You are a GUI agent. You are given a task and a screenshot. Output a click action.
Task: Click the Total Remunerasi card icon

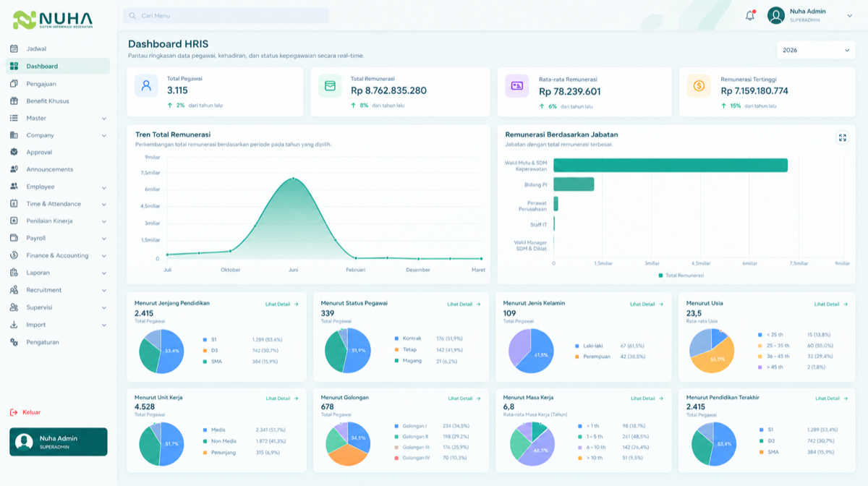pos(330,85)
